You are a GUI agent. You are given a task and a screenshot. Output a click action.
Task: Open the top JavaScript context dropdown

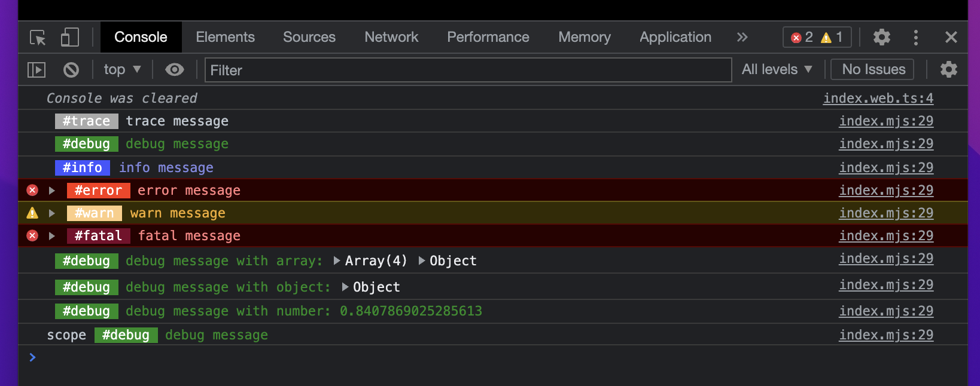click(122, 70)
